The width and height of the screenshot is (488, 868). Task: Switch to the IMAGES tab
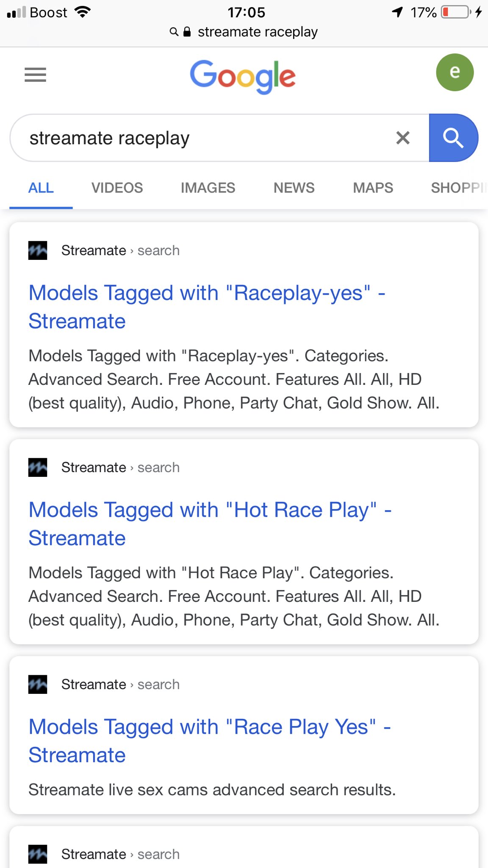[208, 188]
